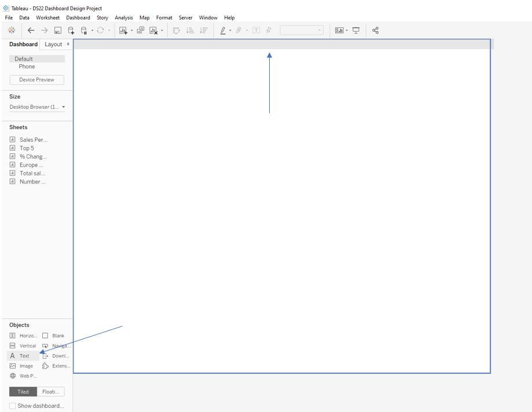
Task: Click the Show/Hide Cards icon
Action: coord(339,30)
